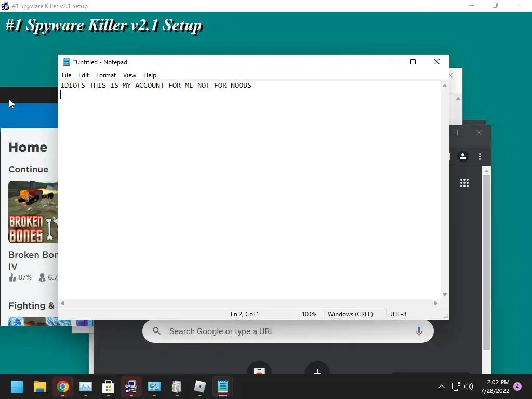Image resolution: width=532 pixels, height=399 pixels.
Task: Click the voice search microphone in Chrome
Action: [x=419, y=331]
